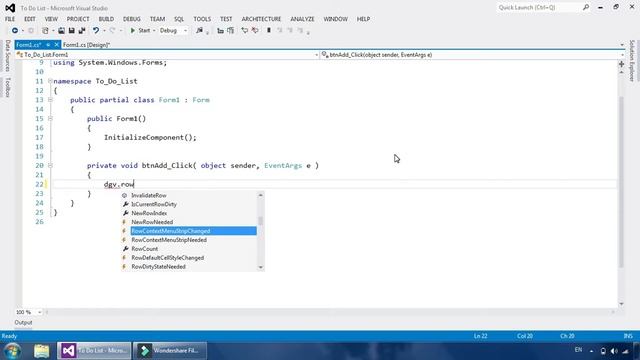Image resolution: width=640 pixels, height=360 pixels.
Task: Click the decrease indent toolbar icon
Action: tap(220, 31)
